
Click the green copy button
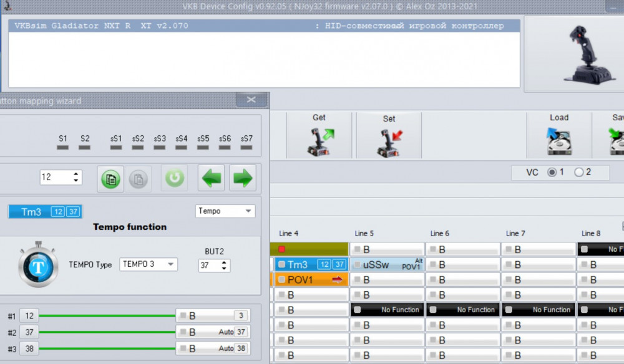pyautogui.click(x=110, y=179)
